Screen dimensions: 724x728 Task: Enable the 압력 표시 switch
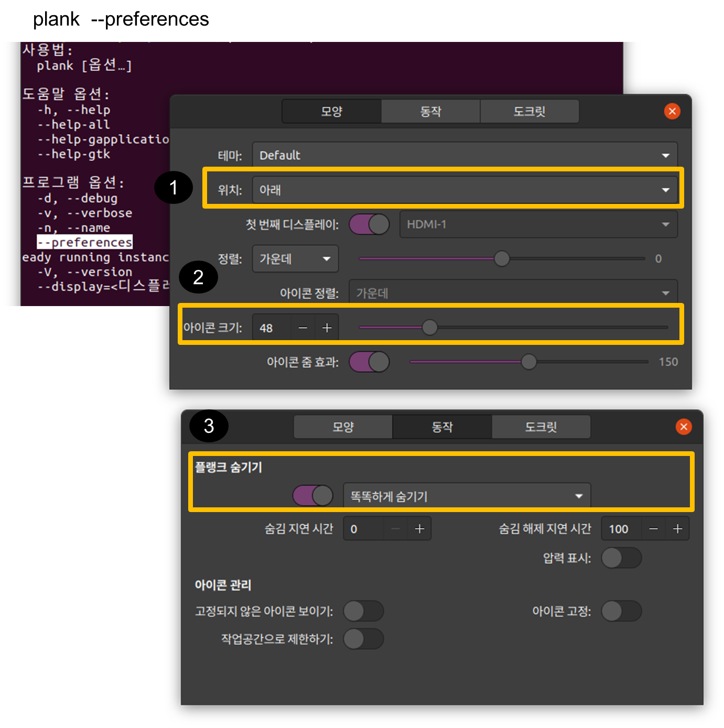click(621, 558)
